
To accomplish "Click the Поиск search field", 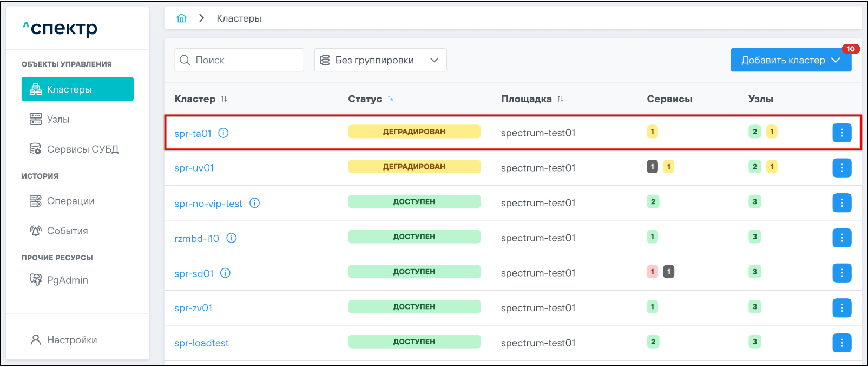I will (239, 60).
